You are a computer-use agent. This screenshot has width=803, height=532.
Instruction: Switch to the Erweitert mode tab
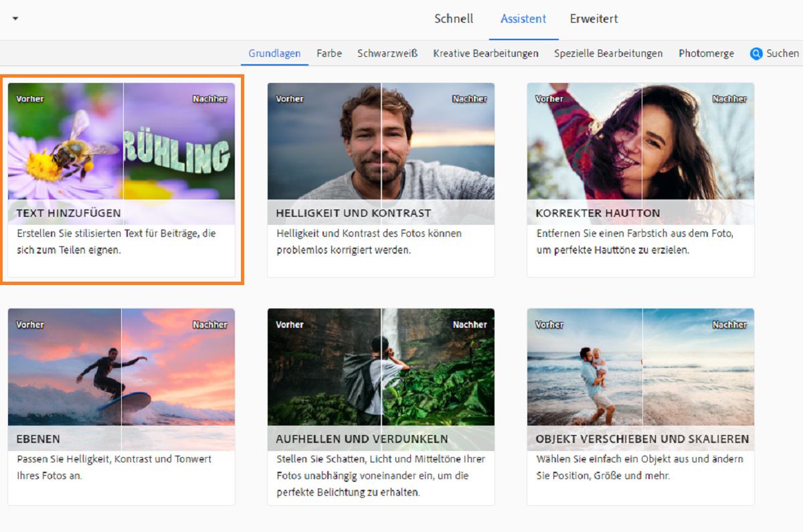594,19
